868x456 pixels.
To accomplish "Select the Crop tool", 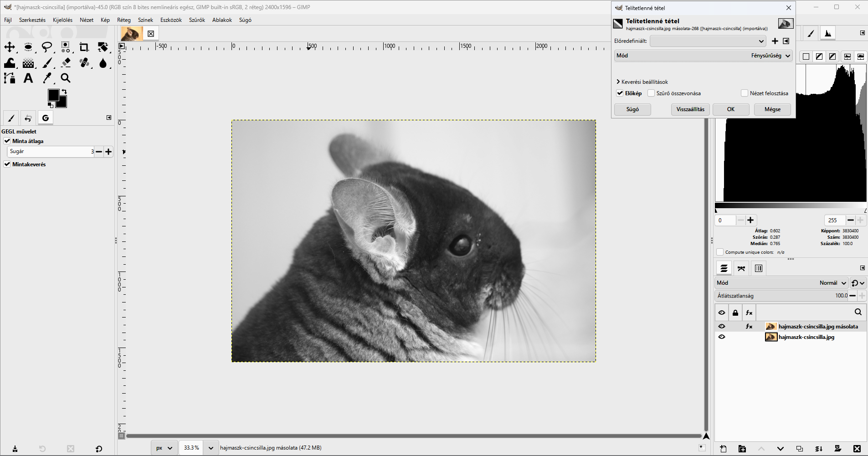I will pyautogui.click(x=84, y=47).
